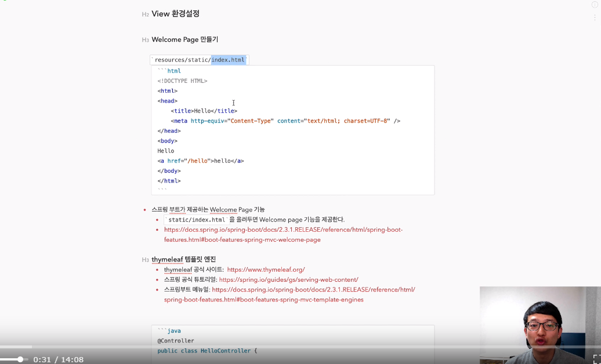
Task: Toggle fullscreen with the bottom-right video icon
Action: (x=597, y=359)
